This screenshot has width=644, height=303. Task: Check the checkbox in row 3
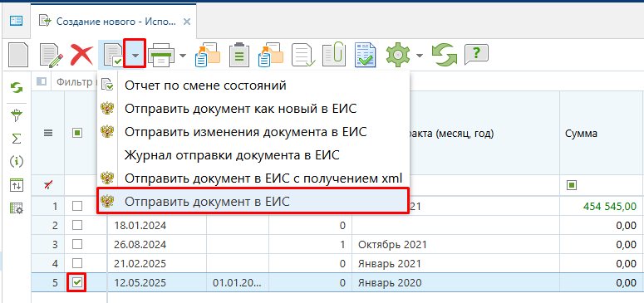point(76,244)
